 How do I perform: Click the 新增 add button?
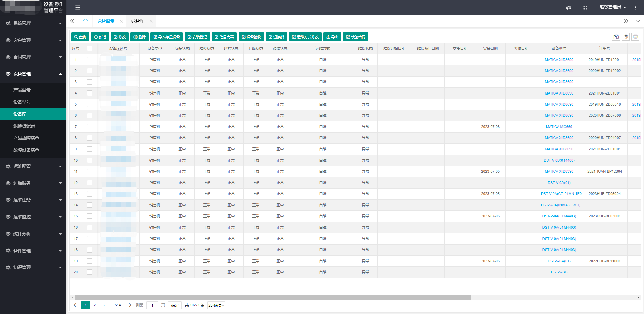100,37
